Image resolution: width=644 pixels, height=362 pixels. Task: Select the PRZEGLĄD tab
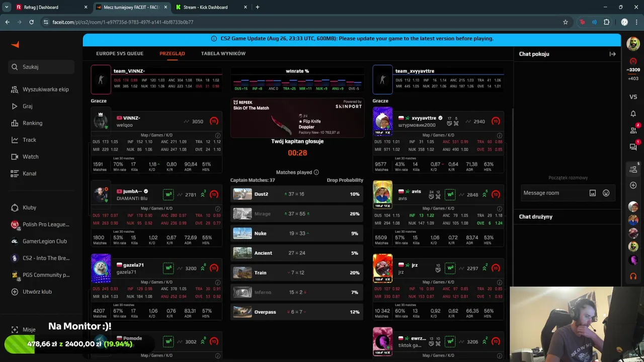[x=172, y=53]
